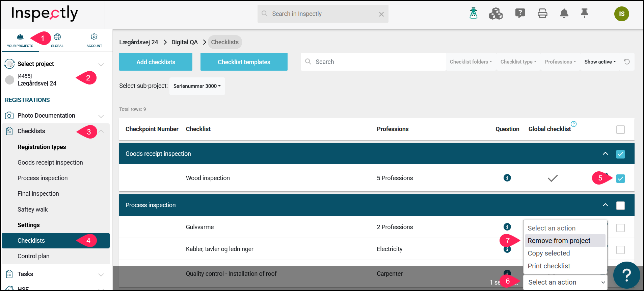Open the IS user avatar menu
644x291 pixels.
pos(621,14)
